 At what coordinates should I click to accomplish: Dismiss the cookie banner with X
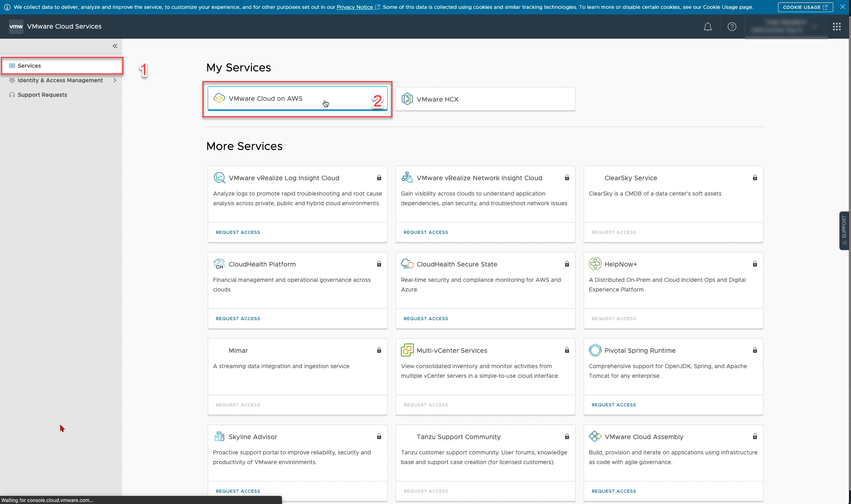pos(843,7)
